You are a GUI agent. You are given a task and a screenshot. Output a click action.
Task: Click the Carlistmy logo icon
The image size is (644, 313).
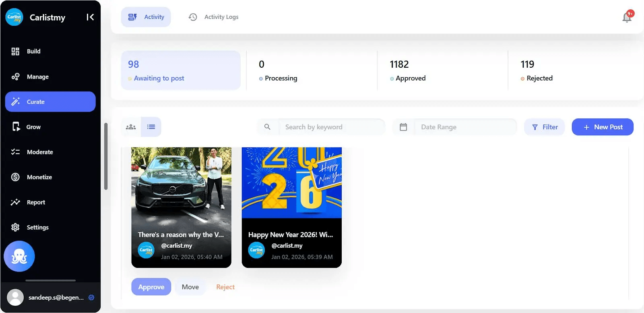14,17
